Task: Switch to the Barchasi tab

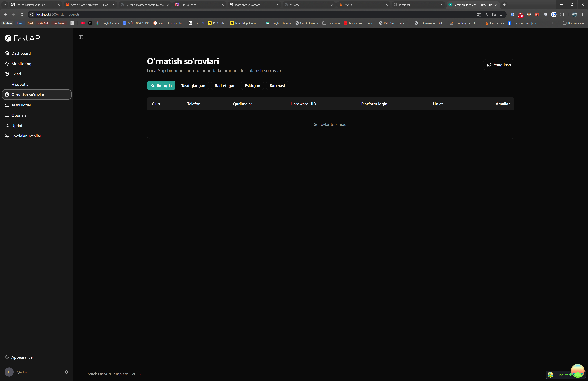Action: (x=277, y=85)
